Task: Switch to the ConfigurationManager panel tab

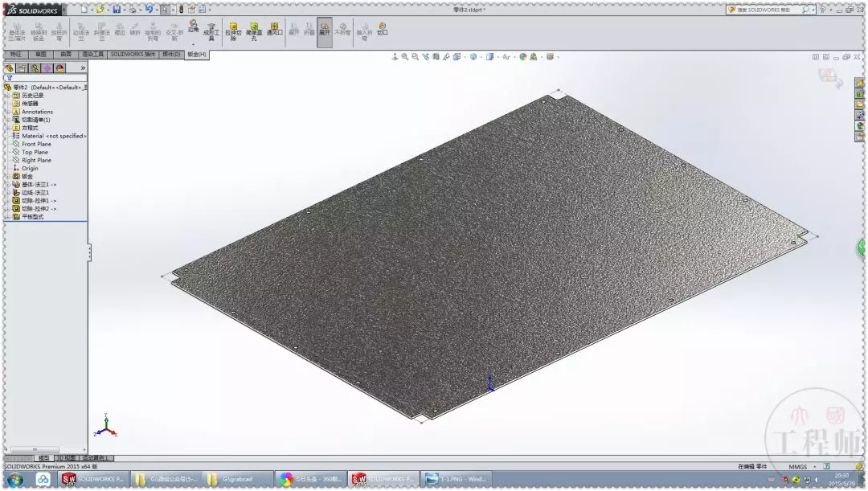Action: coord(35,68)
